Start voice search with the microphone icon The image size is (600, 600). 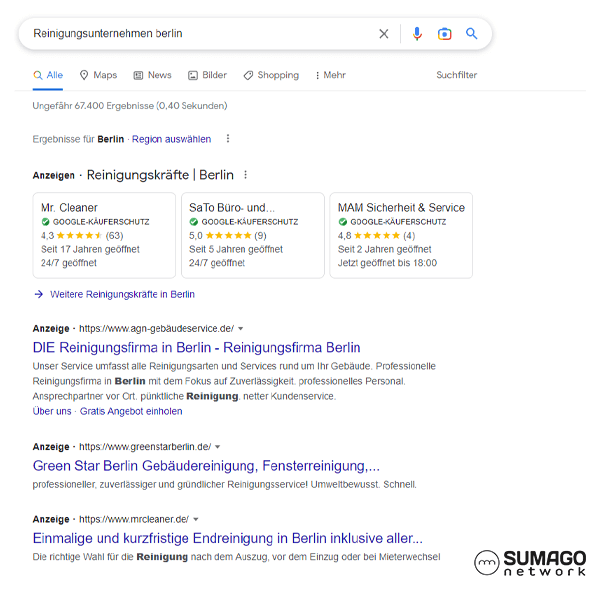pos(417,34)
